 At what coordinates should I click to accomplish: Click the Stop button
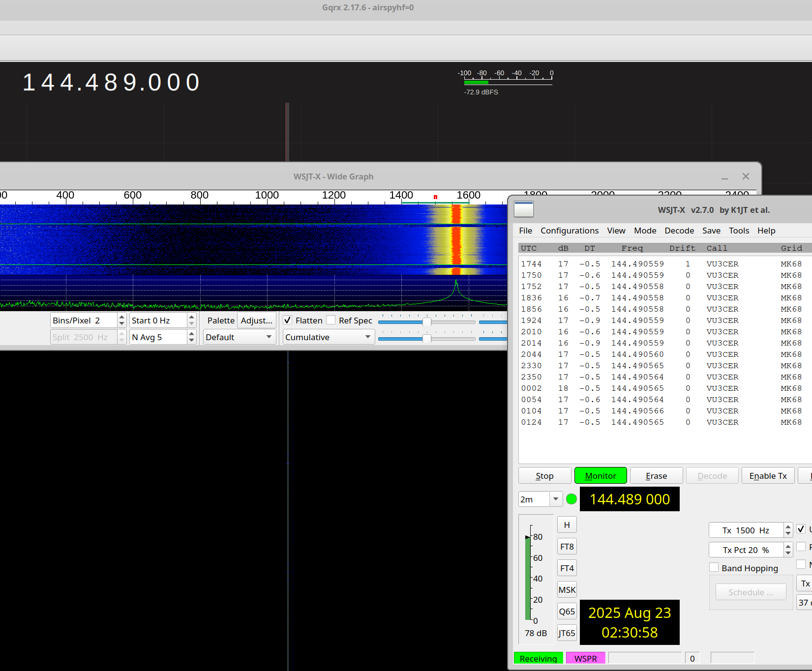click(544, 475)
